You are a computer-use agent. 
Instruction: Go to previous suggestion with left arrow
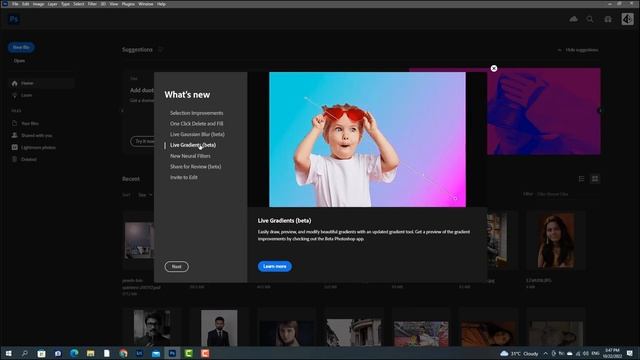point(122,111)
